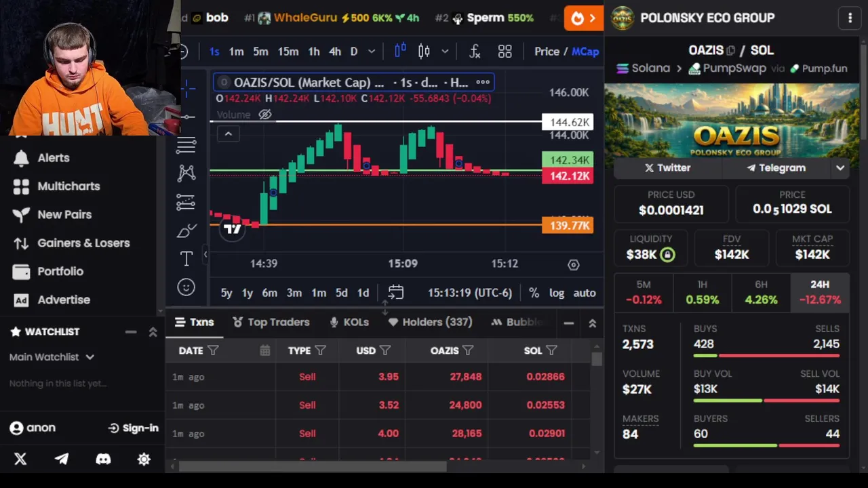Open the settings gear in the sidebar footer
This screenshot has height=488, width=868.
144,459
